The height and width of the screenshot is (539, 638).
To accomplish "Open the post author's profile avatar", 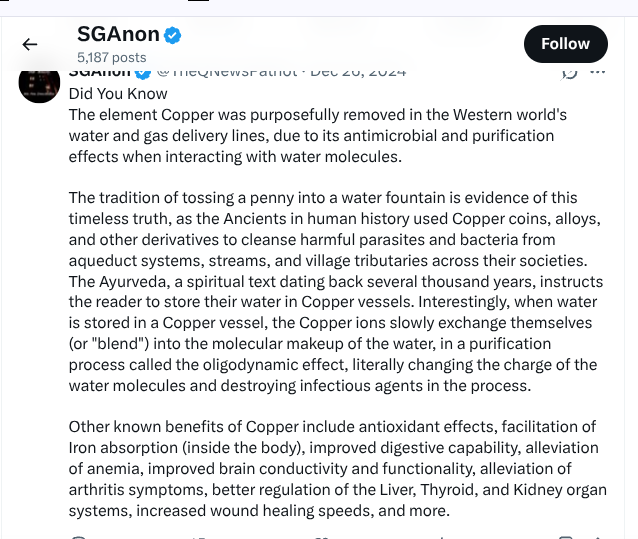I will pos(39,82).
